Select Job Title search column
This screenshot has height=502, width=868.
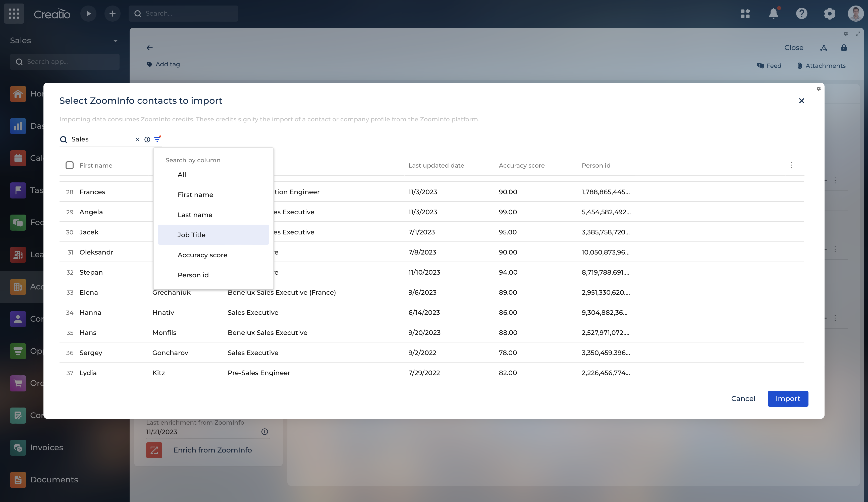click(213, 235)
